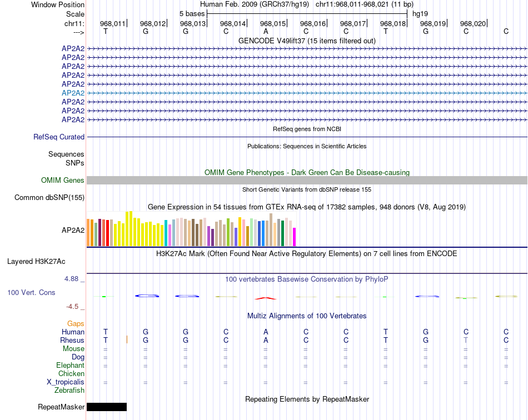
Task: Click coordinate label 968,015
Action: [x=273, y=23]
